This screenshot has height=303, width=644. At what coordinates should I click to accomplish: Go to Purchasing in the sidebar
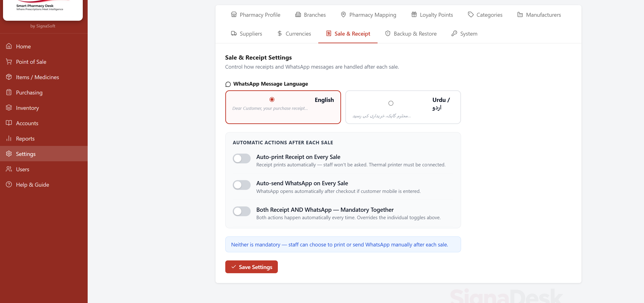[x=29, y=93]
